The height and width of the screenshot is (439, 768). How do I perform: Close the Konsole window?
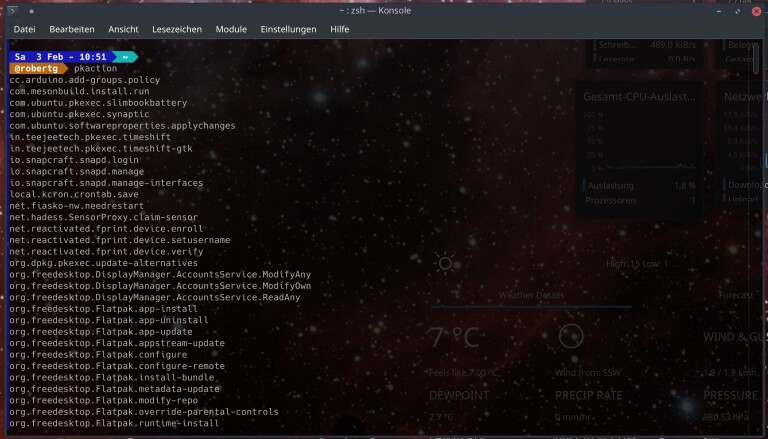756,11
